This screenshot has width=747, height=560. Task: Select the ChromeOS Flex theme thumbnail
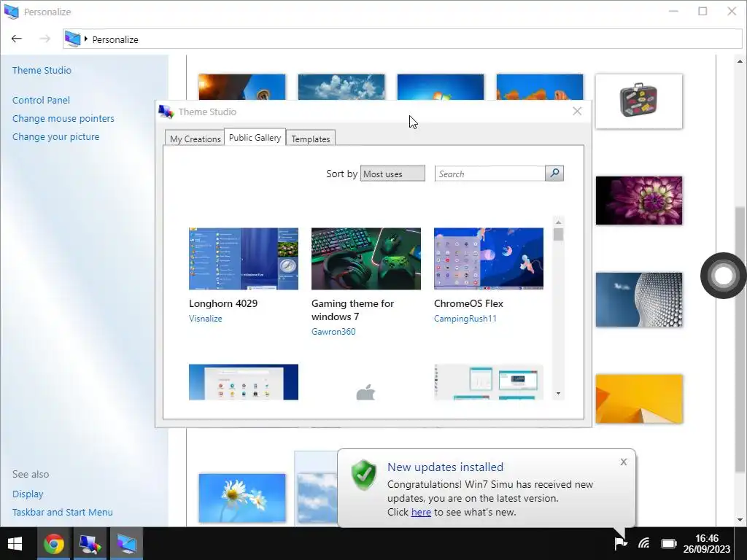(488, 259)
